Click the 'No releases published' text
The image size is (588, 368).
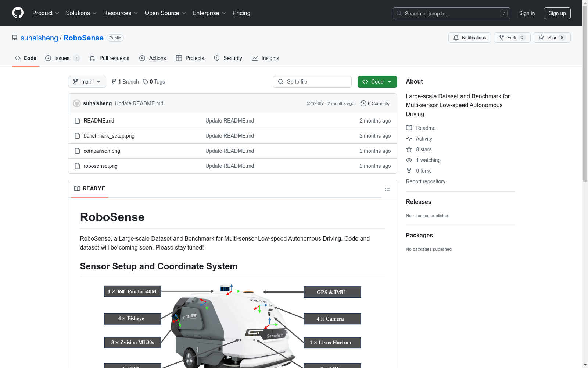pos(428,216)
